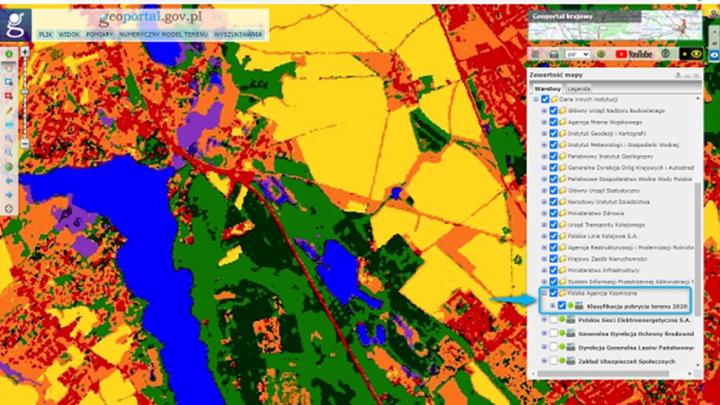Switch to the Legenda tab
The image size is (720, 405).
[x=579, y=89]
